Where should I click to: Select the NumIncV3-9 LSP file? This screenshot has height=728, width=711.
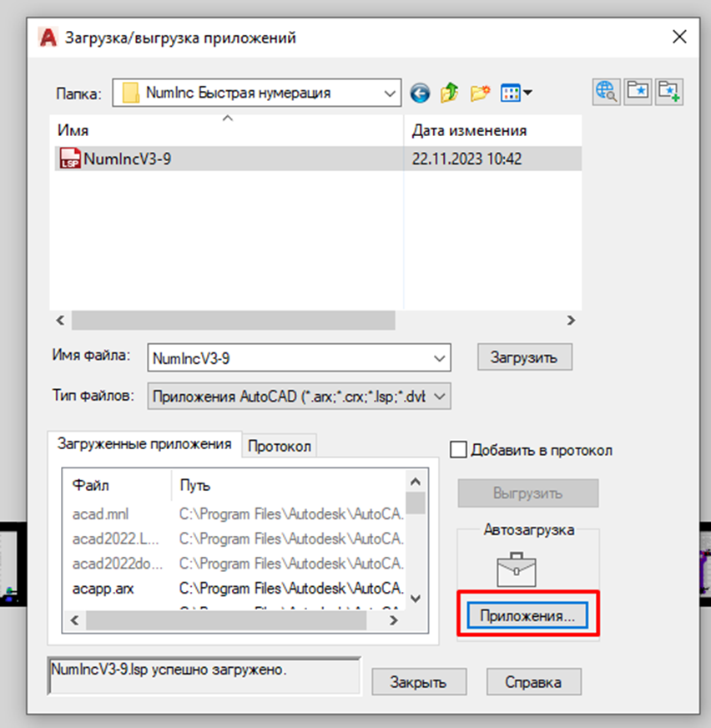(x=127, y=159)
